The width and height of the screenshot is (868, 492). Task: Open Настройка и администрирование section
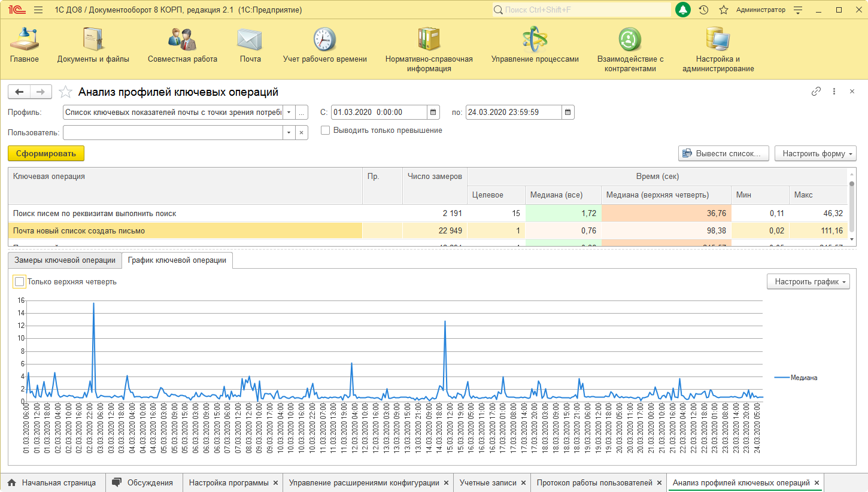[718, 50]
